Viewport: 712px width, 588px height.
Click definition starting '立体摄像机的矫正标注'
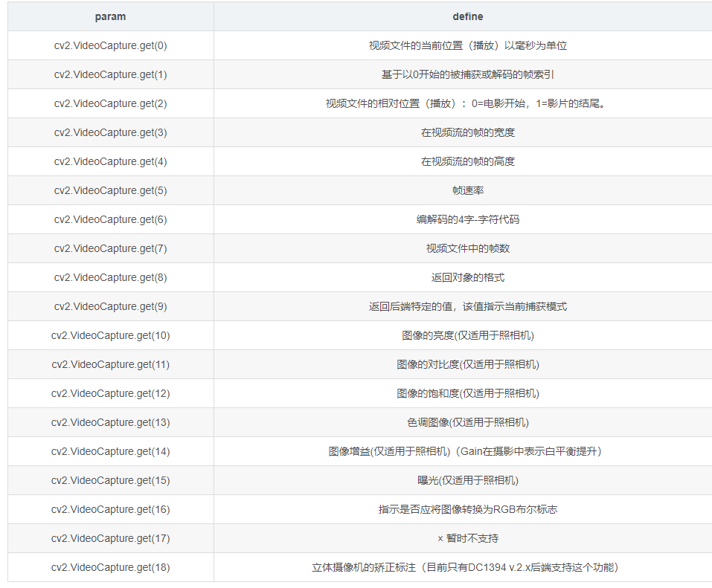tap(465, 568)
